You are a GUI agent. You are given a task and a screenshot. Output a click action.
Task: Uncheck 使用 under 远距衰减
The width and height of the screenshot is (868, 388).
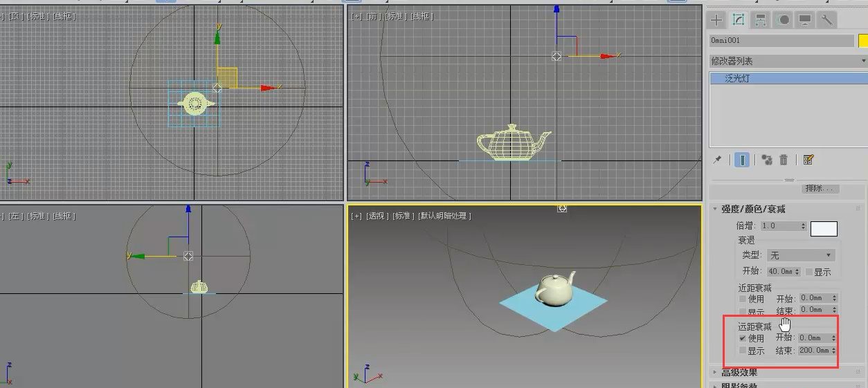[x=743, y=338]
